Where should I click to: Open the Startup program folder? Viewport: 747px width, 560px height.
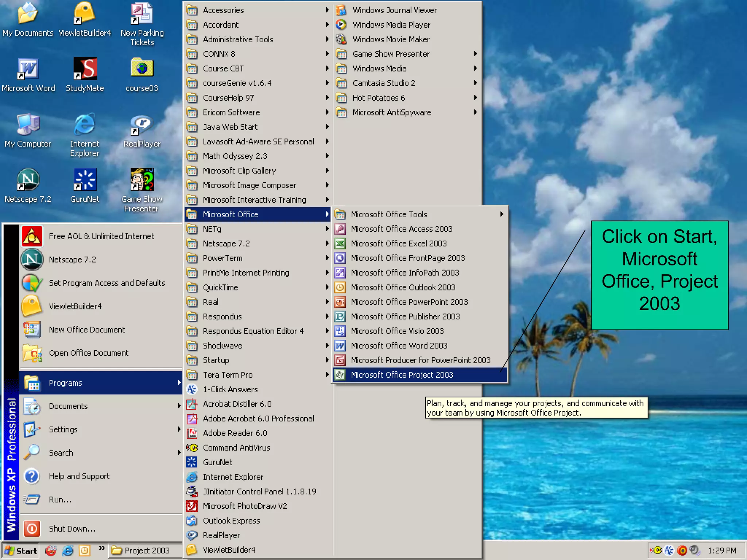click(x=257, y=360)
